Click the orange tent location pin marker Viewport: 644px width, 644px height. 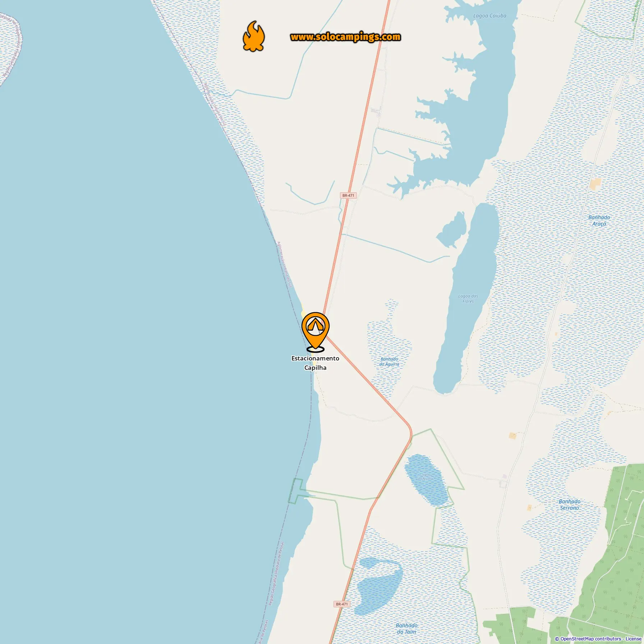pos(316,330)
